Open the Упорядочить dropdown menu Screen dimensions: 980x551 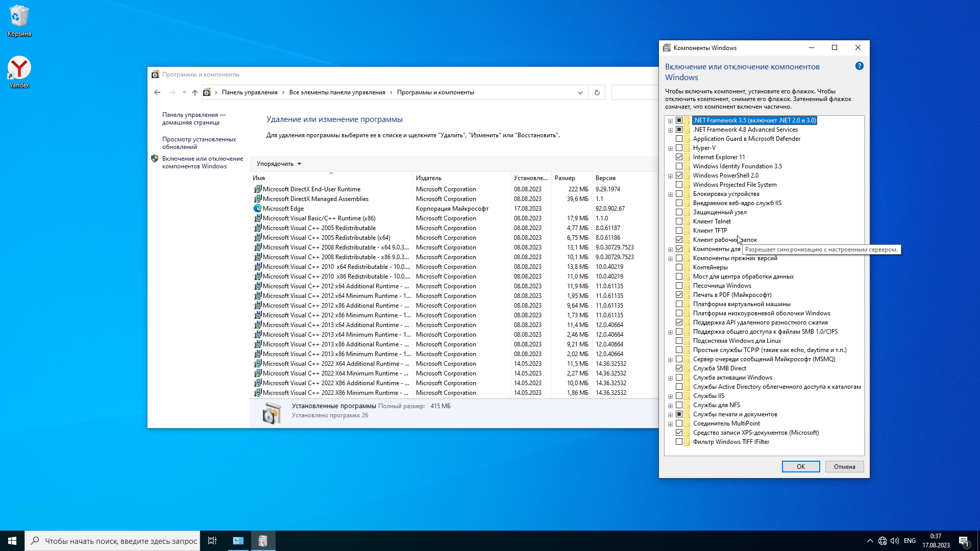click(279, 164)
